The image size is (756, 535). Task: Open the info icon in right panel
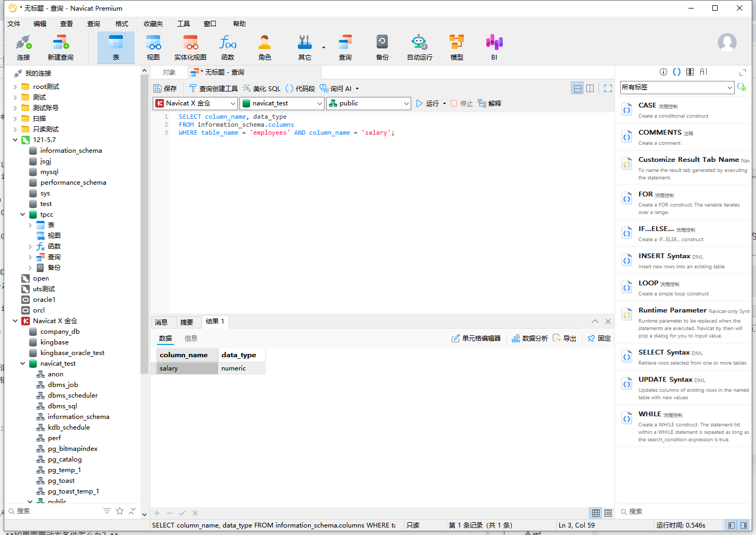[663, 72]
